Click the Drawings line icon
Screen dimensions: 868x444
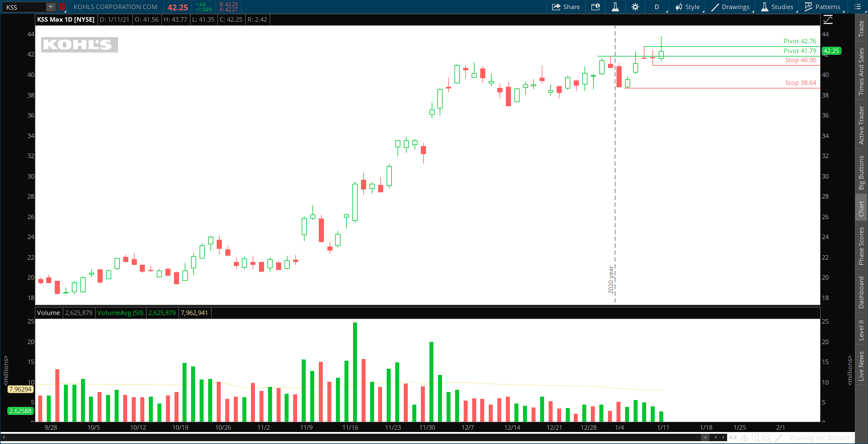[x=715, y=7]
